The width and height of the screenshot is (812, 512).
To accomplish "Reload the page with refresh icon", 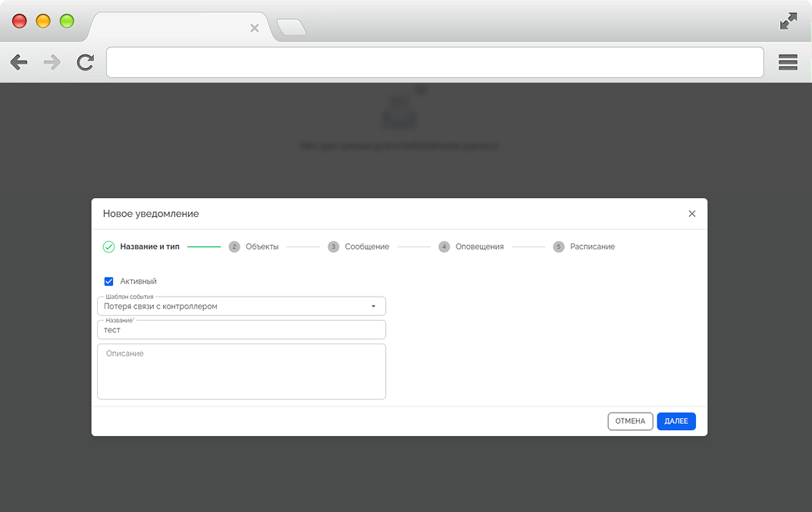I will (86, 62).
